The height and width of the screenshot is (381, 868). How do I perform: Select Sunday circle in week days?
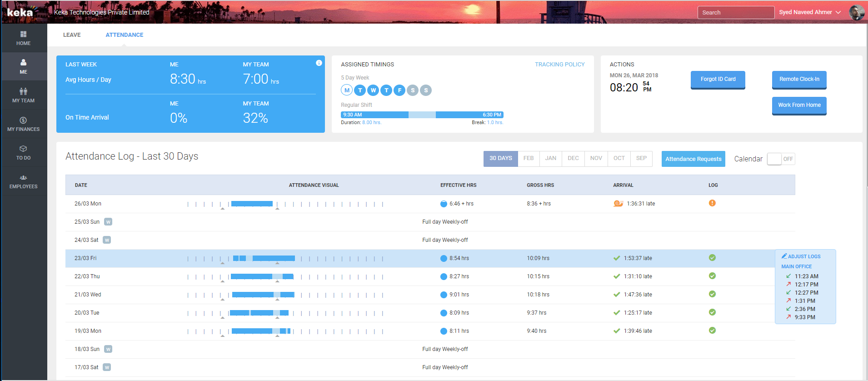point(426,90)
